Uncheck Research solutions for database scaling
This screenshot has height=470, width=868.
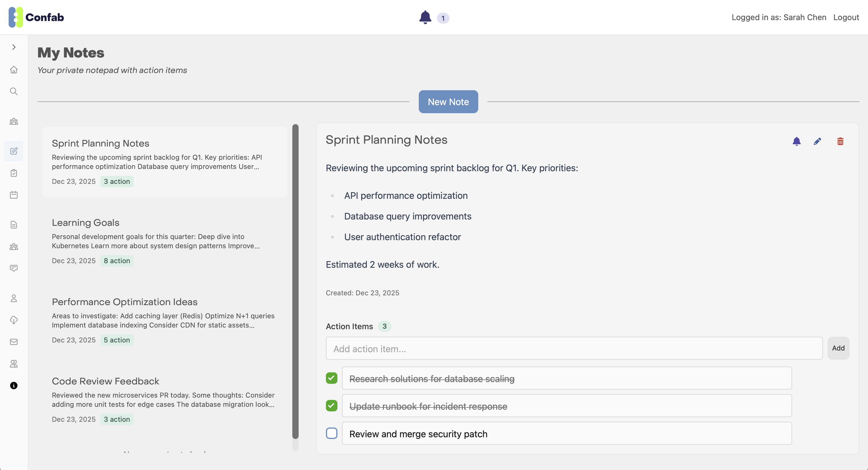[332, 378]
